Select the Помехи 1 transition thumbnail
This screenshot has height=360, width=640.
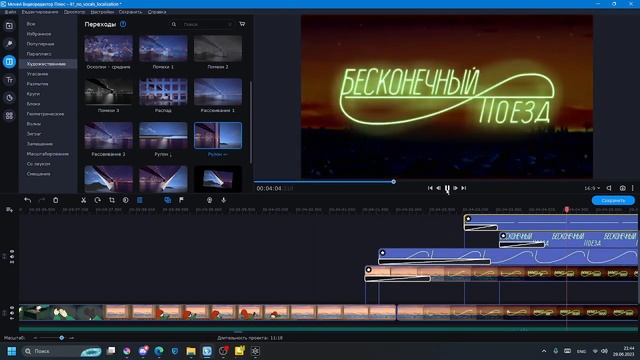(x=163, y=48)
